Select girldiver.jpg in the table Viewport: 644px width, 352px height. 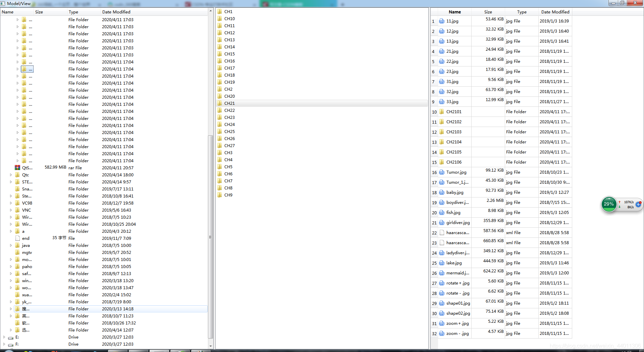coord(458,222)
